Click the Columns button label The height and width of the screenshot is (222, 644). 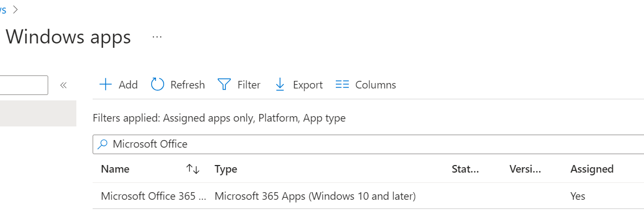[376, 85]
